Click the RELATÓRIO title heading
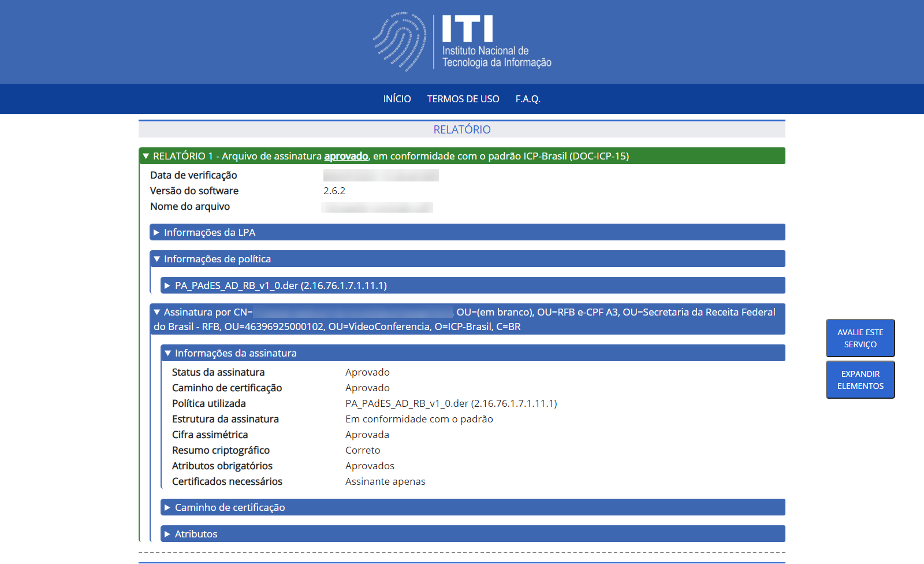 [462, 129]
